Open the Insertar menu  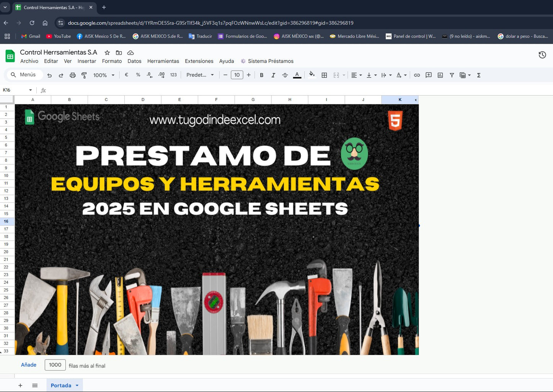pos(87,61)
